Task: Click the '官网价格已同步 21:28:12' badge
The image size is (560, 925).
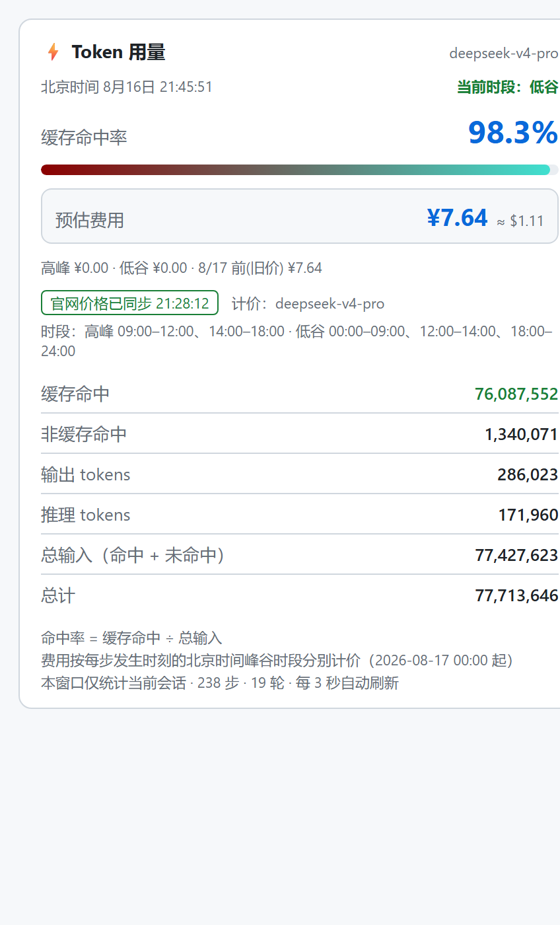Action: pos(129,303)
